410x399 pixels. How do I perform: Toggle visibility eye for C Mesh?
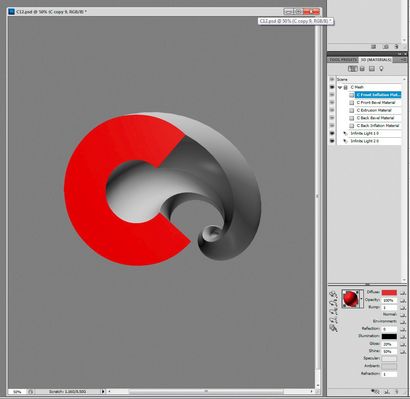[332, 87]
